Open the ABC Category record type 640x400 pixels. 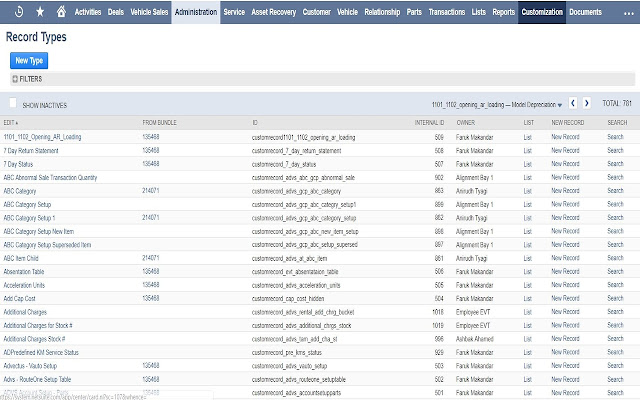point(20,191)
